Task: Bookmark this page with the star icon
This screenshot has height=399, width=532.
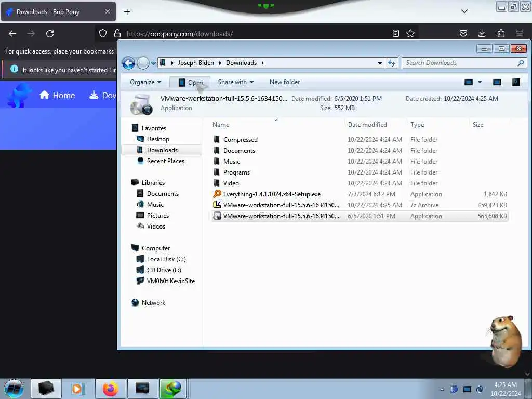Action: pyautogui.click(x=410, y=33)
